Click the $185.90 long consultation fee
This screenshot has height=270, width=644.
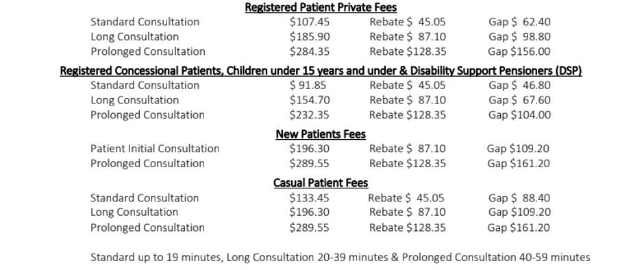coord(310,36)
